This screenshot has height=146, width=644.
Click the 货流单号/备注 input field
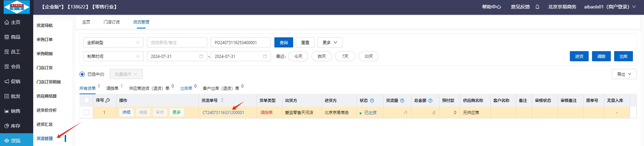[x=177, y=42]
